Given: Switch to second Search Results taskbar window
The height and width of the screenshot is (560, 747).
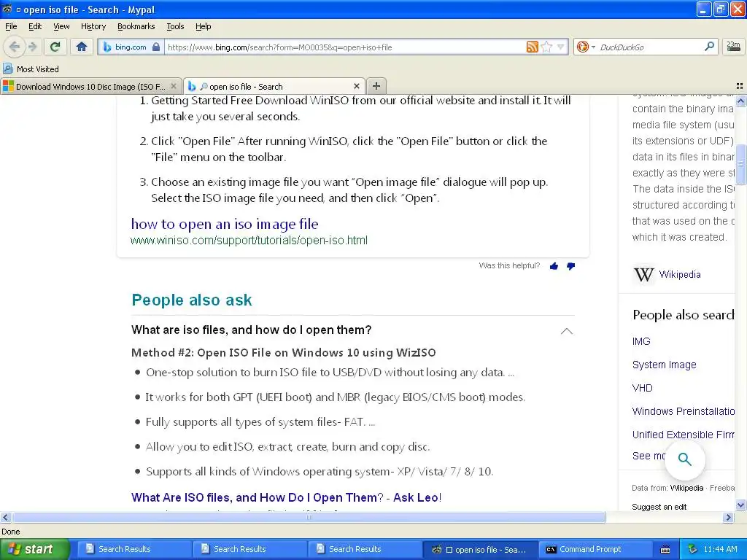Looking at the screenshot, I should coord(249,549).
